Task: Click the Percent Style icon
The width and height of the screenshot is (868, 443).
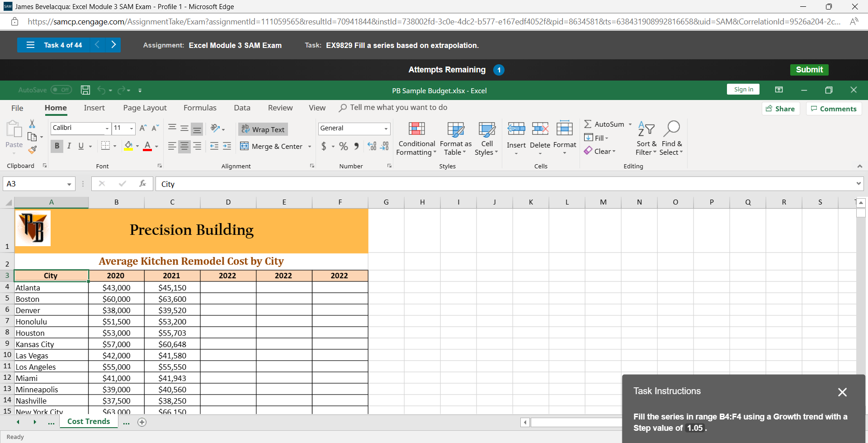Action: (344, 146)
